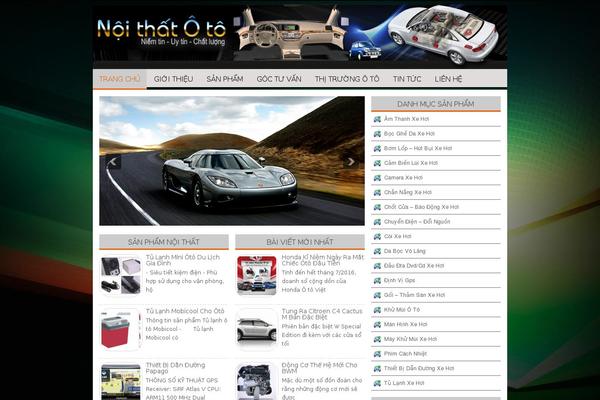600x400 pixels.
Task: Open Thiết Bị Dẫn Đường Papago product link
Action: click(x=176, y=368)
